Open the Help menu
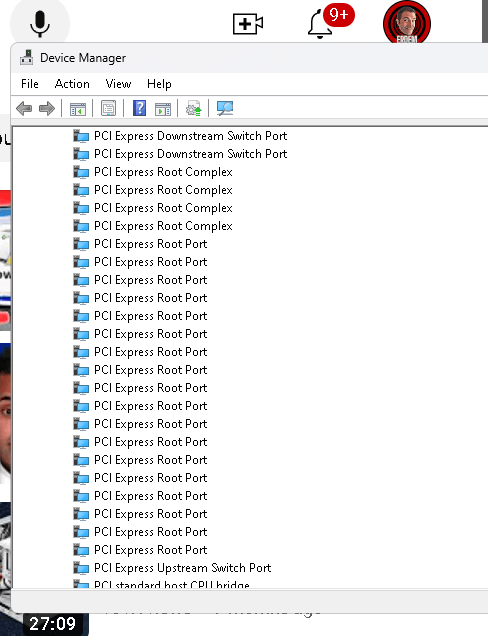Image resolution: width=488 pixels, height=636 pixels. coord(159,84)
